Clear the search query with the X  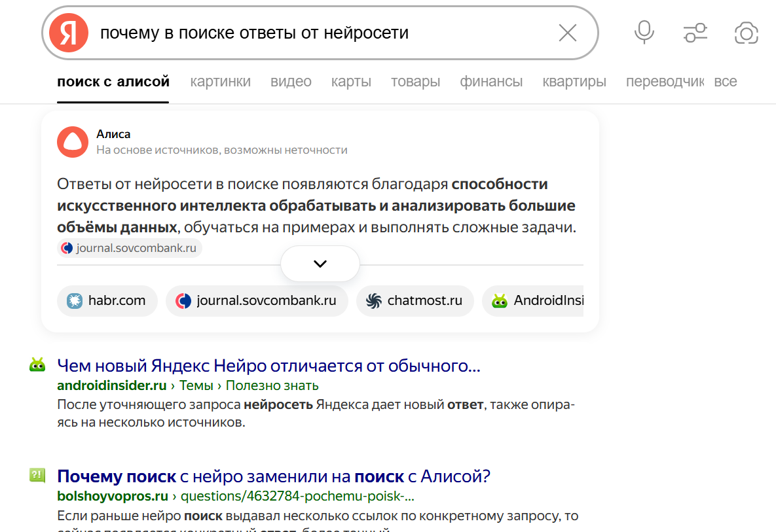tap(567, 31)
